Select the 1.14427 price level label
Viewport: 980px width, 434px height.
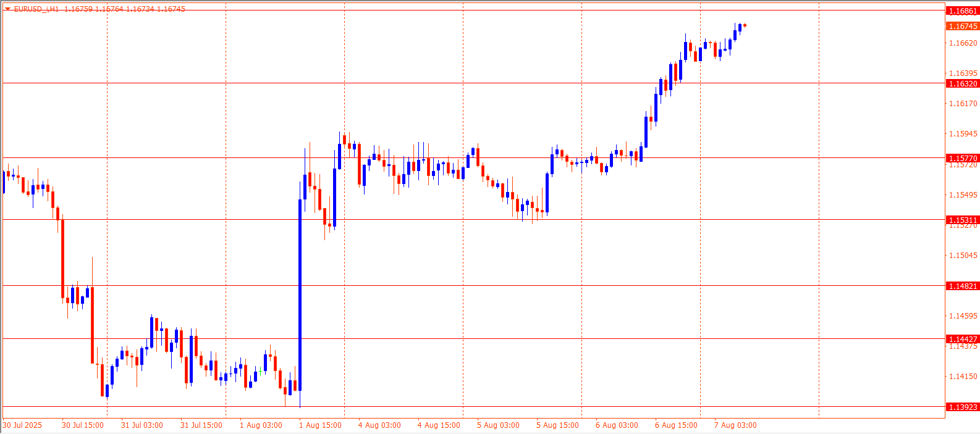(x=963, y=339)
